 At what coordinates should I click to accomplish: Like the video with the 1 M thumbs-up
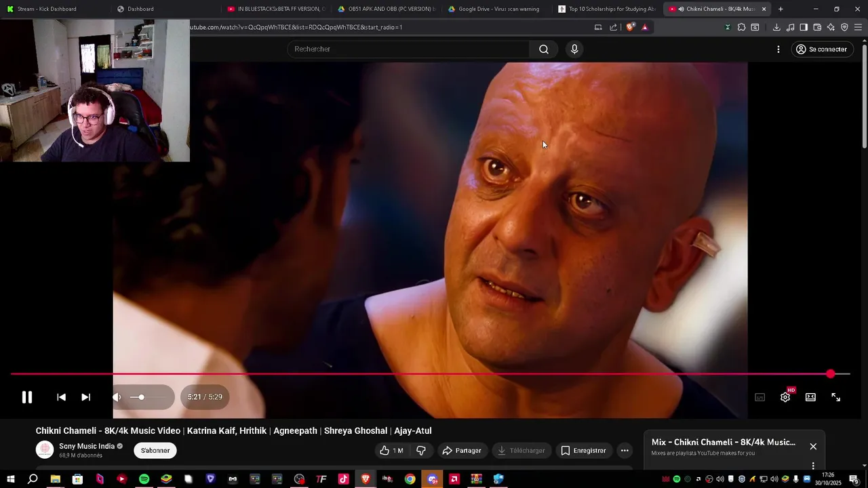coord(391,451)
